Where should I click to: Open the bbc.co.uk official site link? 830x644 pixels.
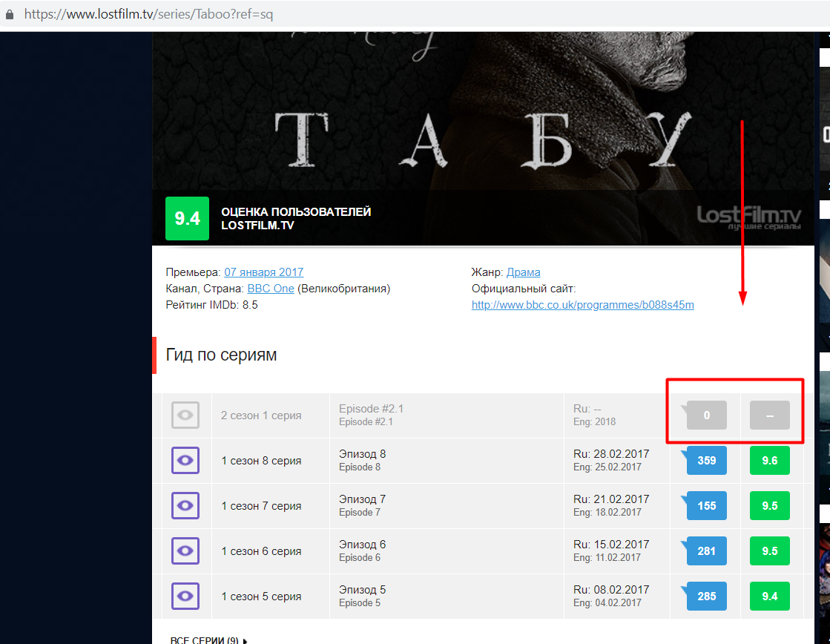[x=582, y=305]
